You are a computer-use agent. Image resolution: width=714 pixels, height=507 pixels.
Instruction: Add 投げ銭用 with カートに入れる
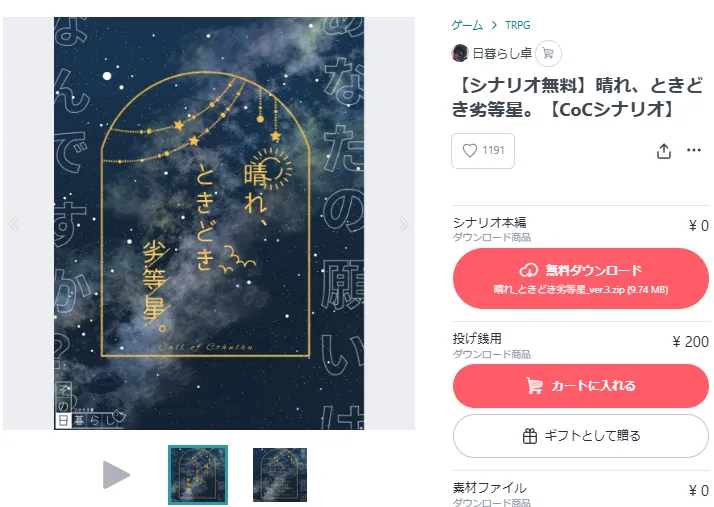[581, 386]
